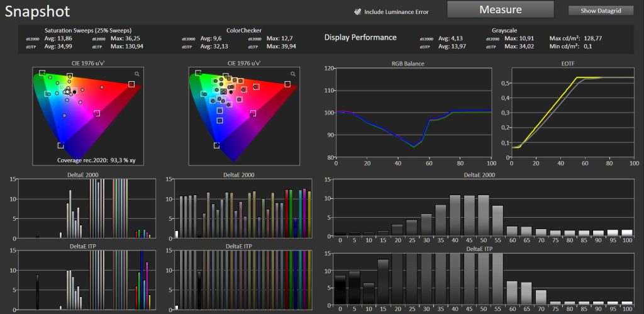Click the Snapshot page title

[37, 11]
